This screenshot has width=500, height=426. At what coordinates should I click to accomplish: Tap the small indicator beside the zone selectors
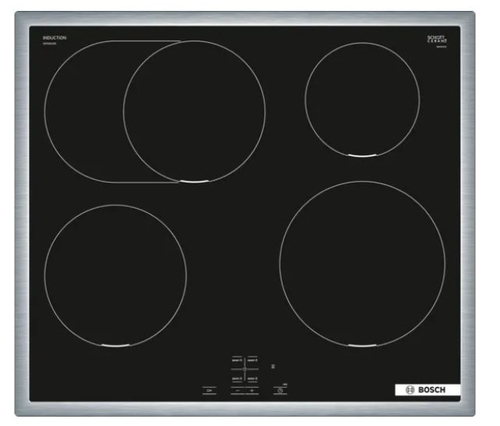pyautogui.click(x=273, y=366)
